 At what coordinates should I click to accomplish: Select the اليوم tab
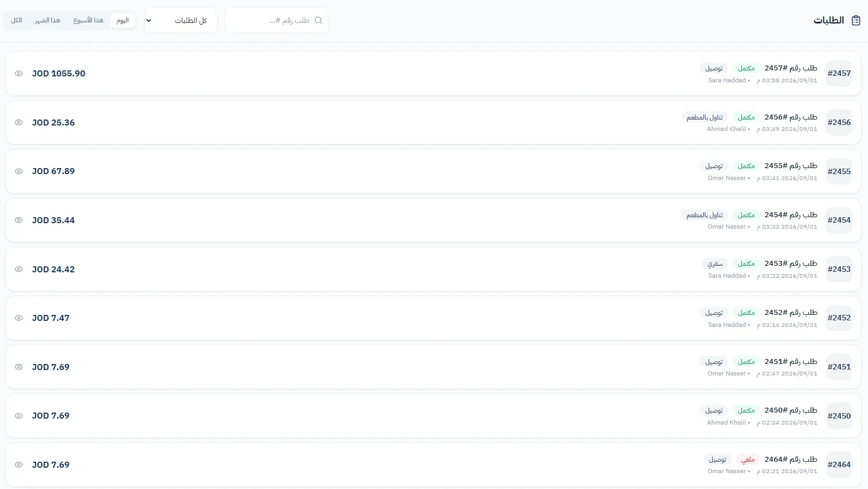click(123, 20)
